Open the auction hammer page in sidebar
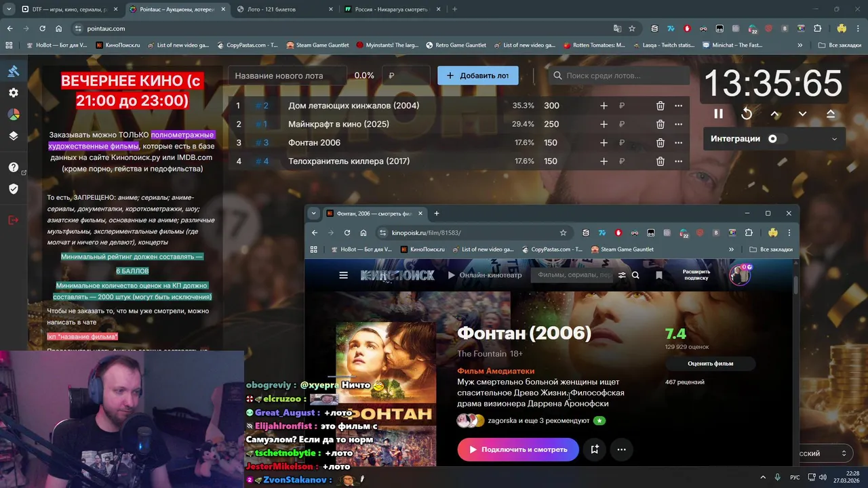Image resolution: width=868 pixels, height=488 pixels. click(x=14, y=71)
